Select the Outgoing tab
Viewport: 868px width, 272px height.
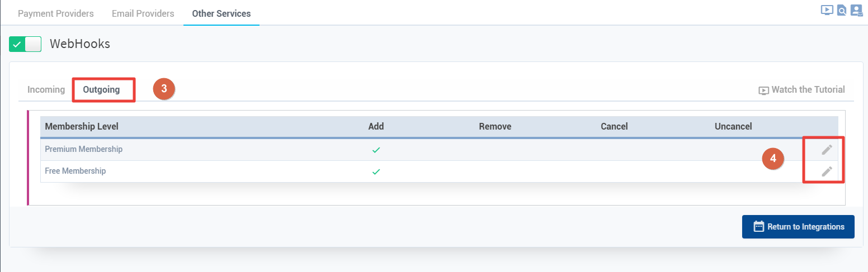[101, 89]
